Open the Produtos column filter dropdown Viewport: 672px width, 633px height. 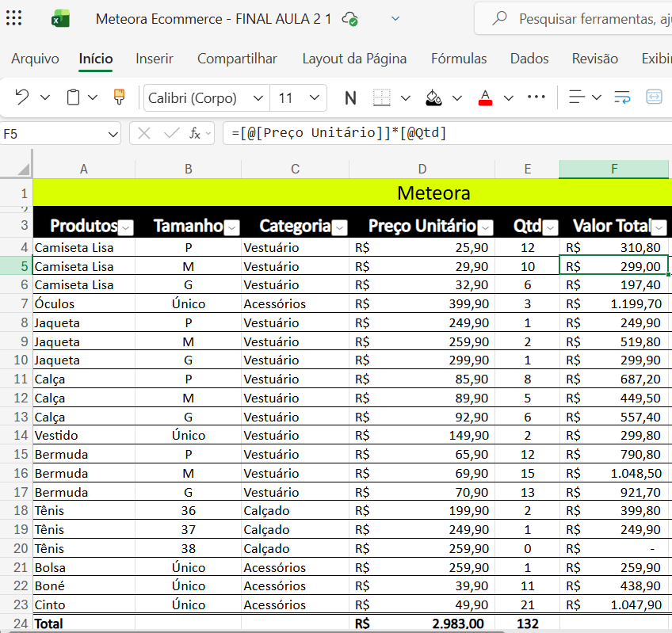[x=126, y=228]
